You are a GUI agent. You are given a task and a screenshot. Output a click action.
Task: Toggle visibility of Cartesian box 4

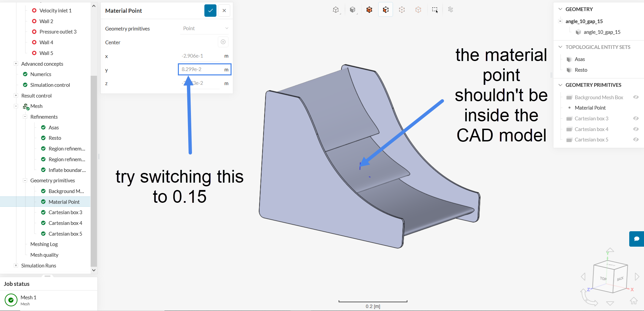636,129
